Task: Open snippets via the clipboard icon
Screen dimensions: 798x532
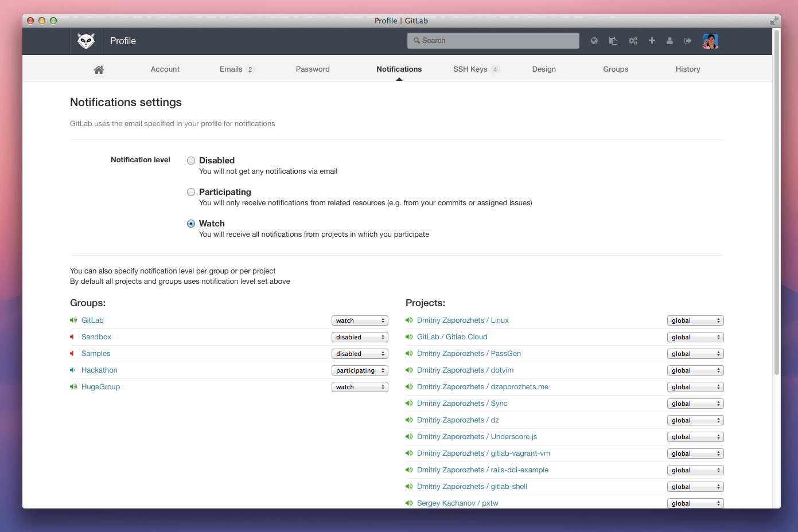Action: pyautogui.click(x=613, y=41)
